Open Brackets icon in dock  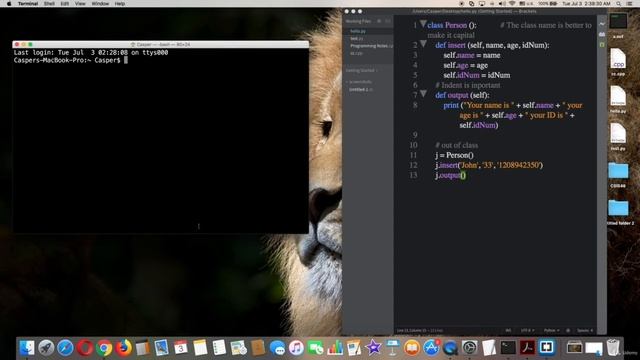point(547,348)
